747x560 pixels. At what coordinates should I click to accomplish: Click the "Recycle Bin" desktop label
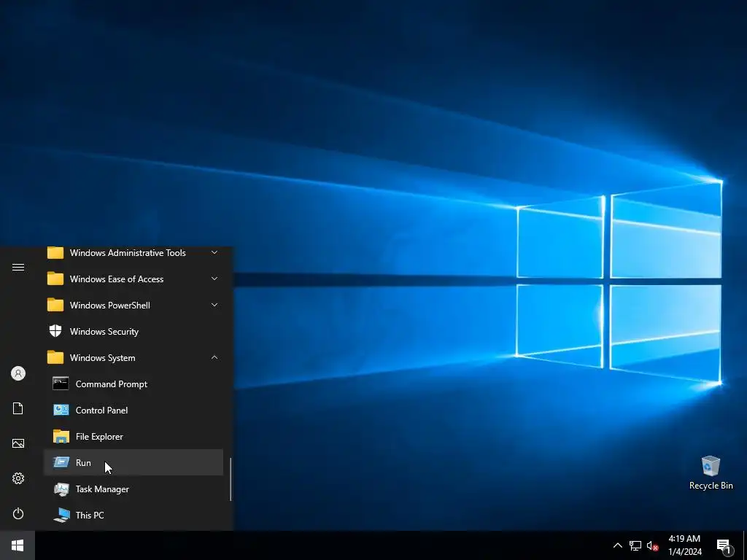(711, 486)
